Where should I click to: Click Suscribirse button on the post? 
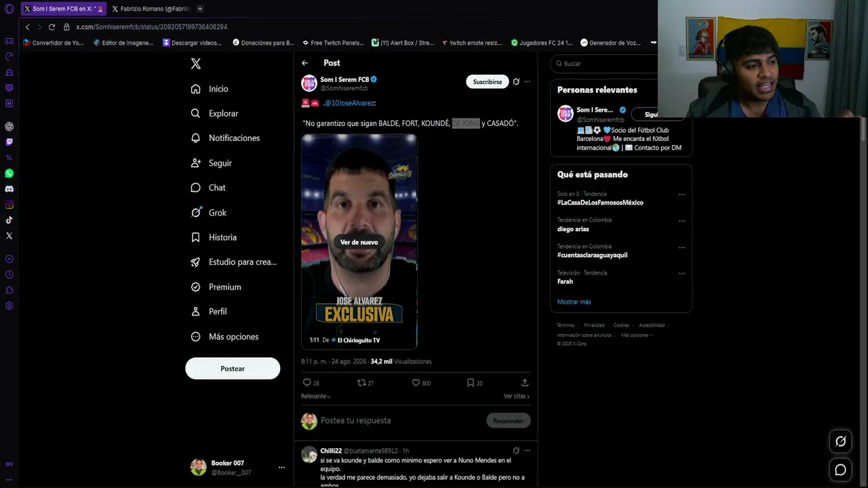(x=487, y=82)
